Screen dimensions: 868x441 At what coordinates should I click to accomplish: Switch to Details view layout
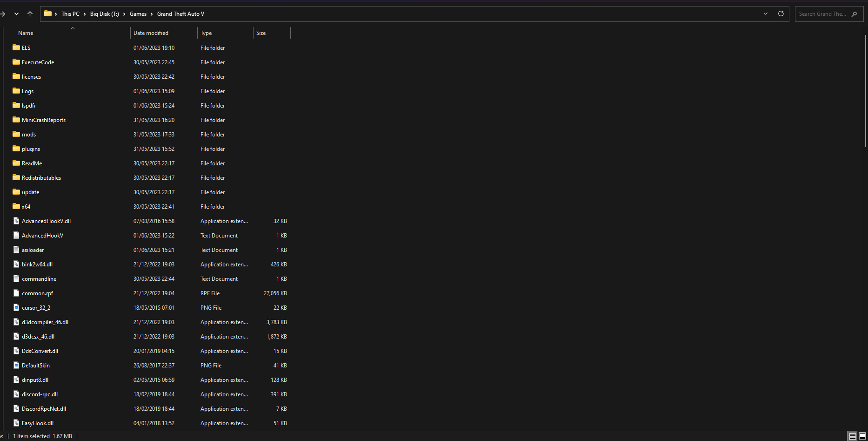point(852,436)
